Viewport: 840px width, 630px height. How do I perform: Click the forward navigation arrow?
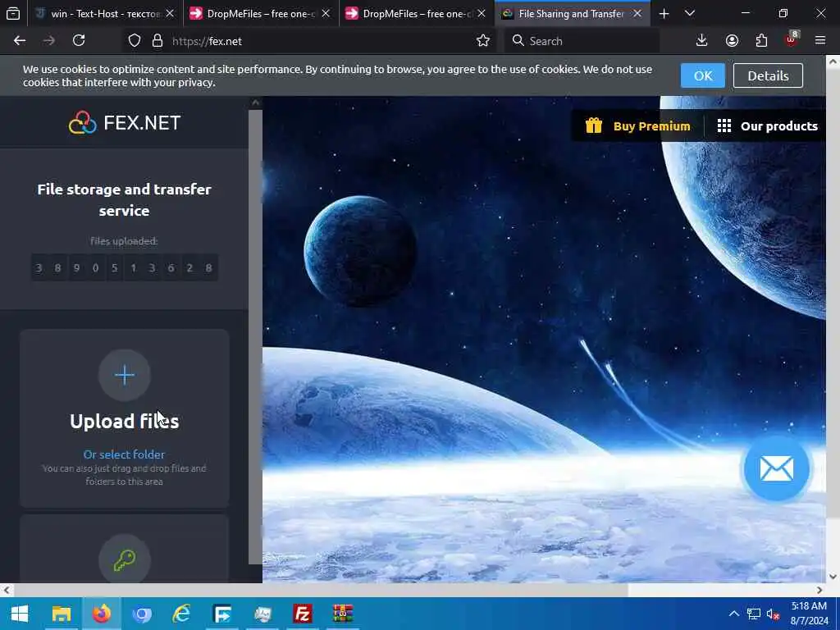49,41
